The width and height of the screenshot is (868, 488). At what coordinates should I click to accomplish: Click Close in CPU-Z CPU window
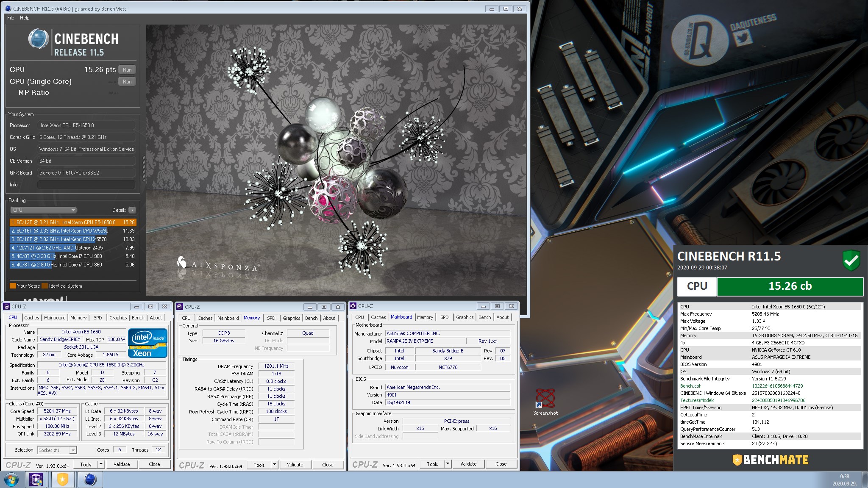(154, 464)
